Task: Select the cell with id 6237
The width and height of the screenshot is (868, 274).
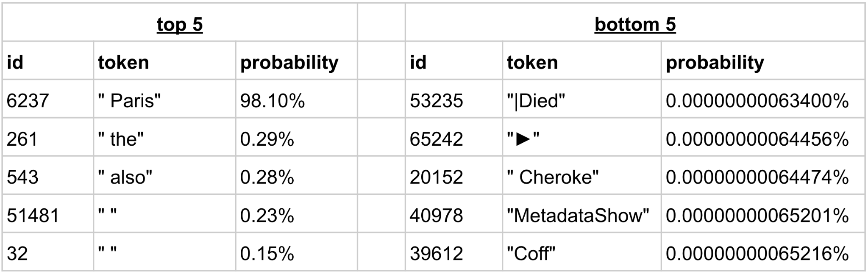Action: click(28, 101)
